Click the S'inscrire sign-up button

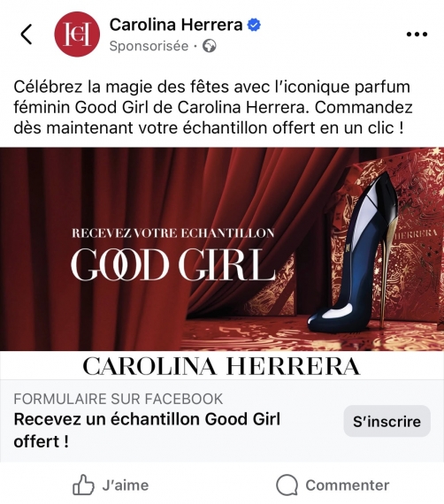[x=387, y=422]
